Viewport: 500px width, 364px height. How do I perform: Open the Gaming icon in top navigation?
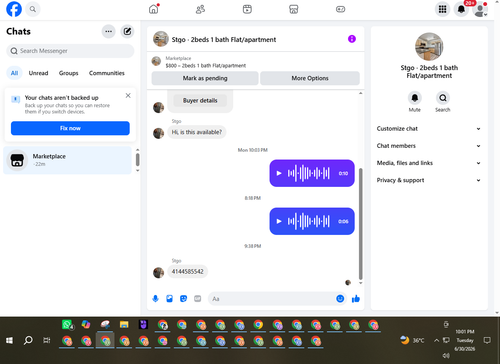(340, 9)
